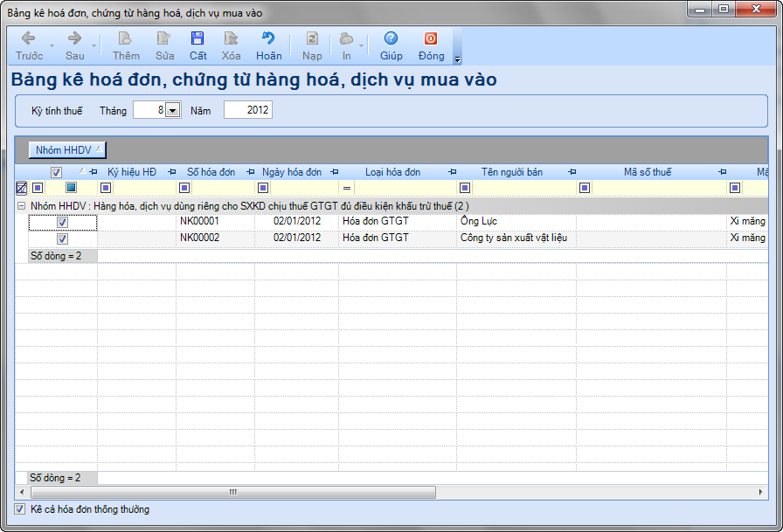The width and height of the screenshot is (783, 532).
Task: Pin the Loại hóa đơn column
Action: (452, 172)
